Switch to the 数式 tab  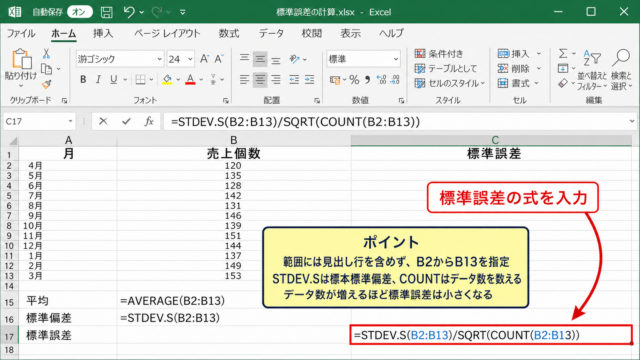229,33
